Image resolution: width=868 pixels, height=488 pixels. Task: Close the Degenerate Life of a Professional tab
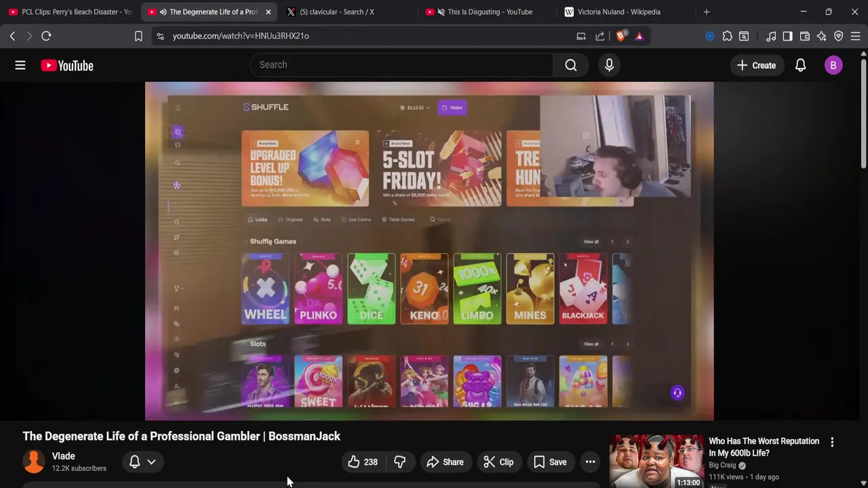click(x=268, y=12)
